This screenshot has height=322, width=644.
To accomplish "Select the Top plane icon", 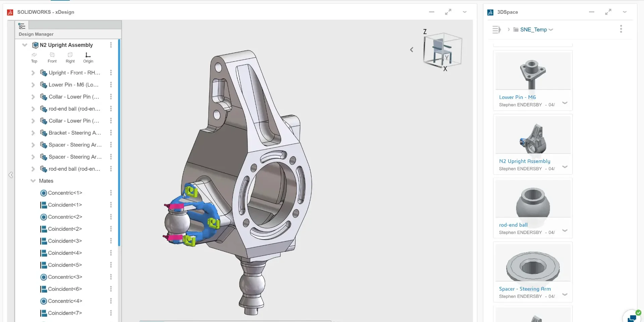I will click(x=34, y=55).
